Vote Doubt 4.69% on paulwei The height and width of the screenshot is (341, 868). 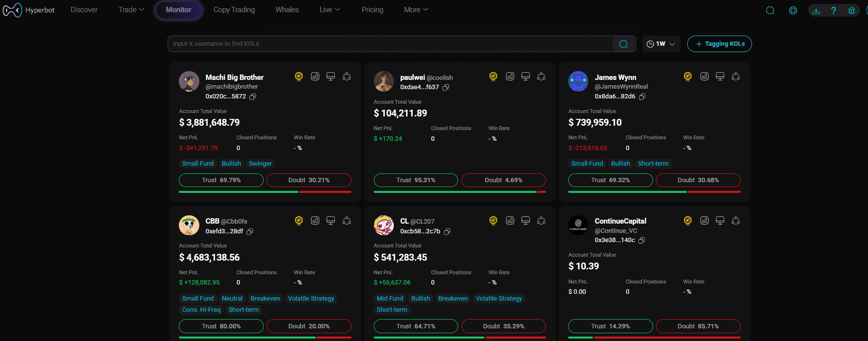[x=503, y=180]
